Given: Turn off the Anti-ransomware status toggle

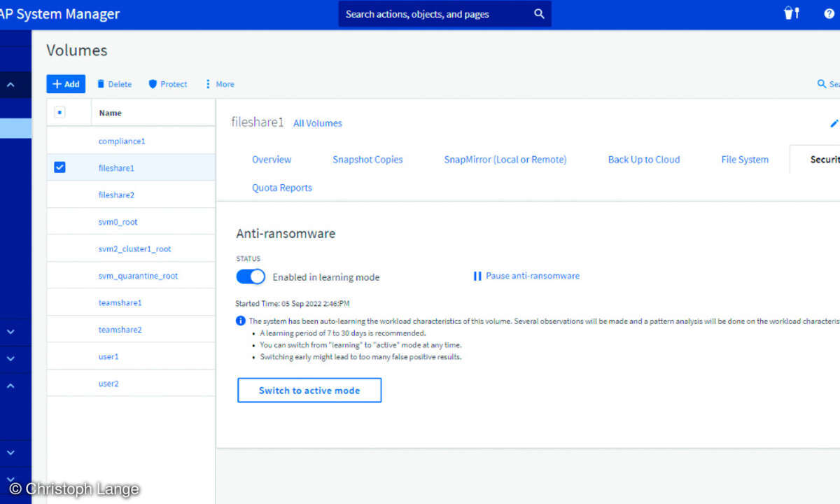Looking at the screenshot, I should [x=251, y=276].
